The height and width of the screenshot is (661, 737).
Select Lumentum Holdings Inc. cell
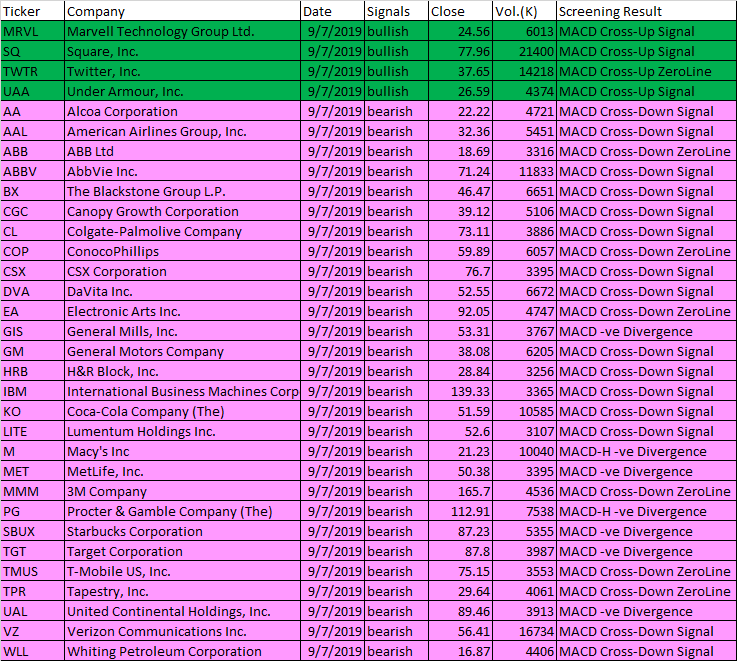pos(182,431)
